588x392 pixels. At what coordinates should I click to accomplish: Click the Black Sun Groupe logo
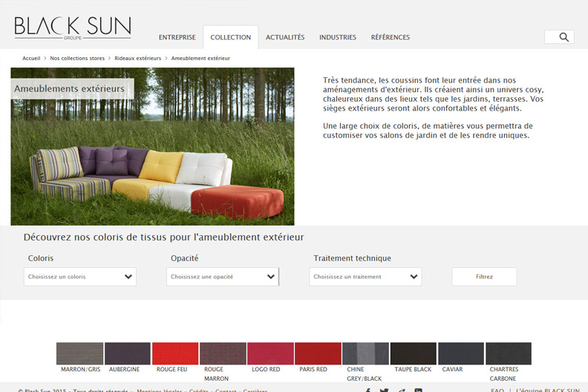[73, 28]
